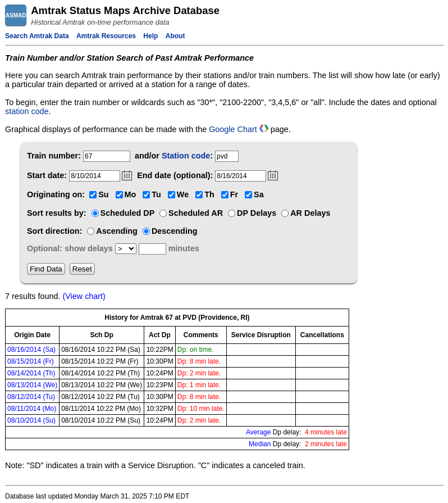Click the Sch Dp column header

pos(102,335)
